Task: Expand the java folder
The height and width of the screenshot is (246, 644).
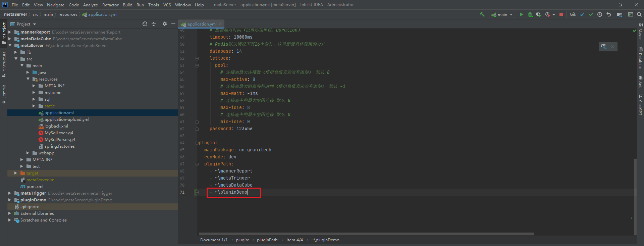Action: point(28,72)
